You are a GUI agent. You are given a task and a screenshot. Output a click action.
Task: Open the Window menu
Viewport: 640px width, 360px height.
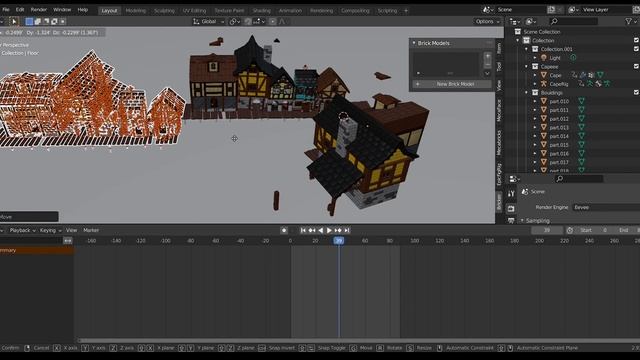[x=62, y=9]
